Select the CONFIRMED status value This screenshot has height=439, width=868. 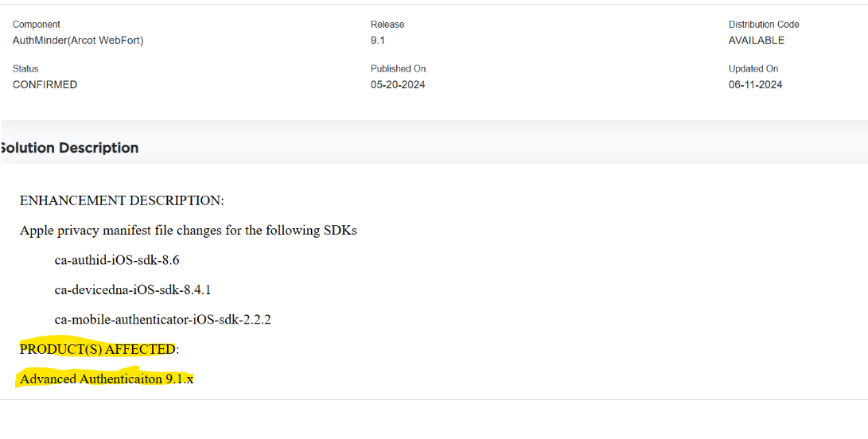click(45, 85)
